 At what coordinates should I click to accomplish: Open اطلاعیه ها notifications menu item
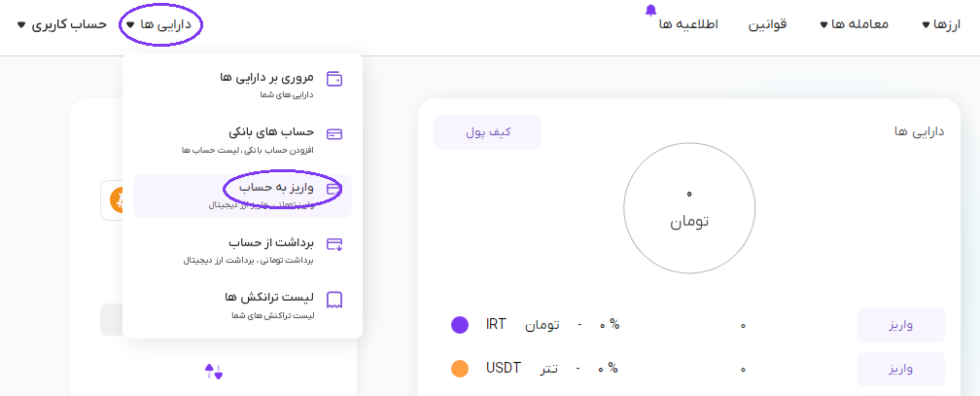click(x=687, y=24)
